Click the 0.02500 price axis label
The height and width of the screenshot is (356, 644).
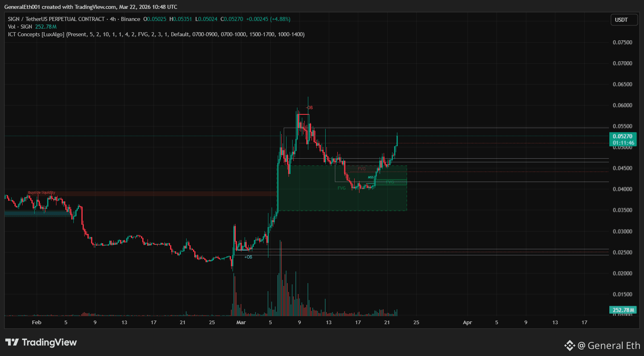[x=623, y=252]
